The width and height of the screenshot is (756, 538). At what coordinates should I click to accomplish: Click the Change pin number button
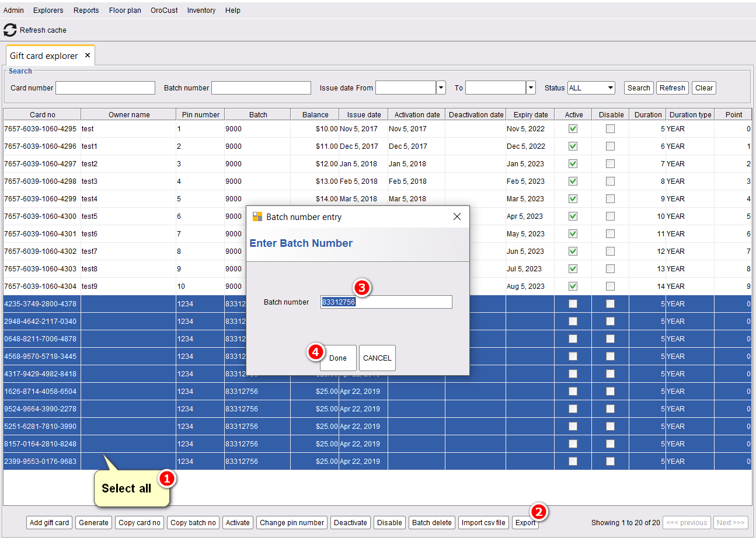pos(292,523)
